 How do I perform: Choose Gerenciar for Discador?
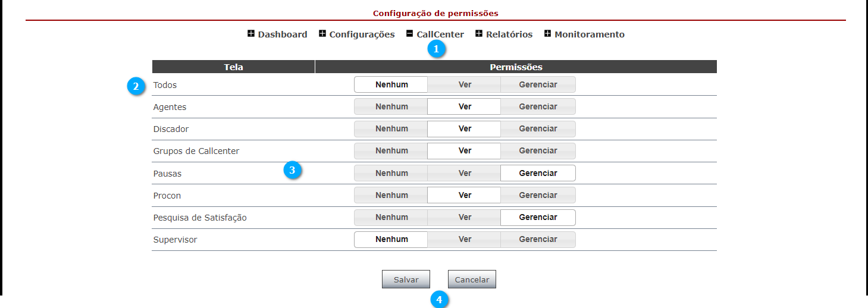pos(538,128)
